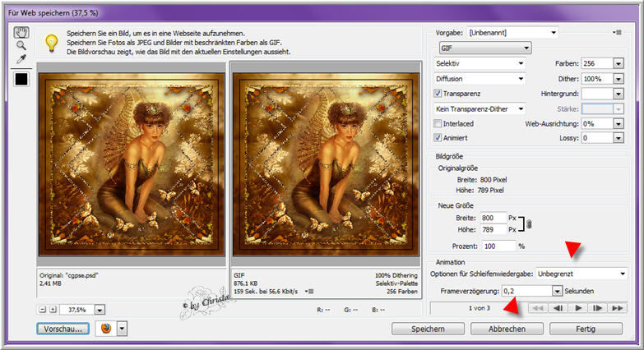Click the Fertig button
Image resolution: width=644 pixels, height=350 pixels.
(586, 329)
